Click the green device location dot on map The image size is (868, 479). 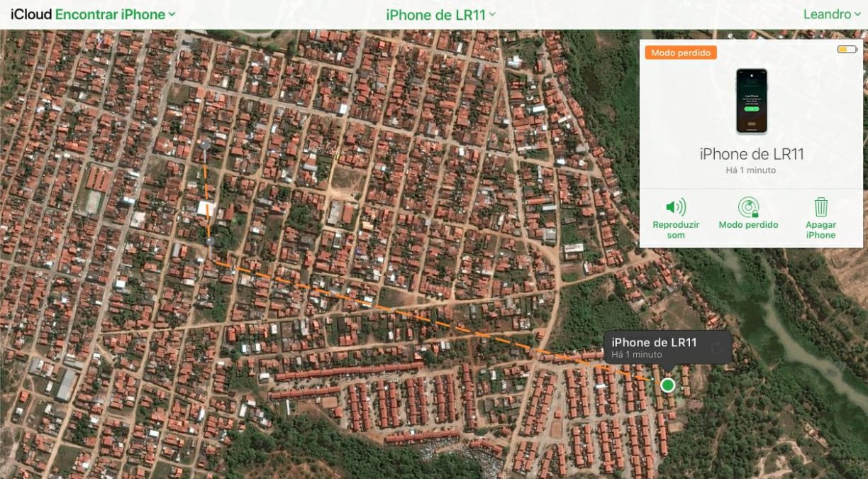[667, 385]
